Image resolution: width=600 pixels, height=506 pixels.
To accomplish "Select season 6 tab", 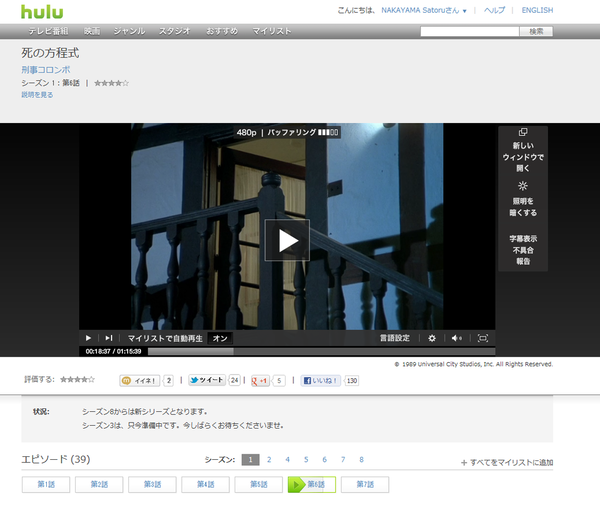I will pos(324,459).
